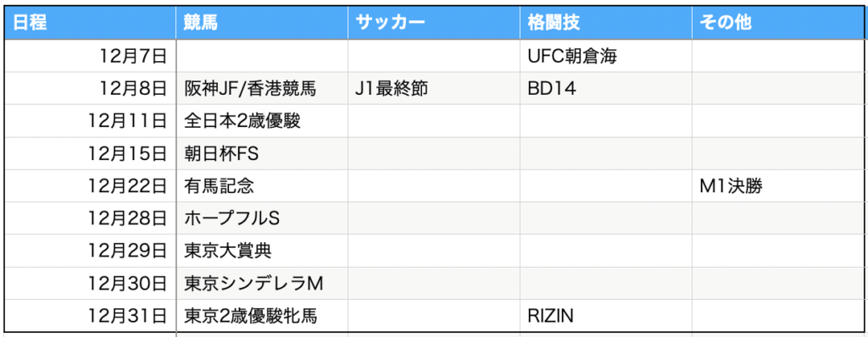This screenshot has height=337, width=868.
Task: Select the 全日本2歳優駿 cell
Action: [262, 121]
